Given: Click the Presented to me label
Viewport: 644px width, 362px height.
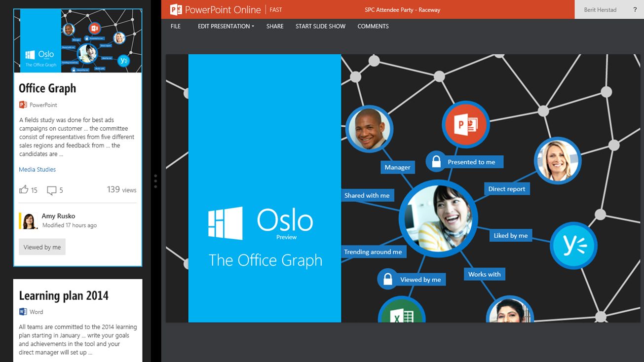Looking at the screenshot, I should pyautogui.click(x=471, y=162).
